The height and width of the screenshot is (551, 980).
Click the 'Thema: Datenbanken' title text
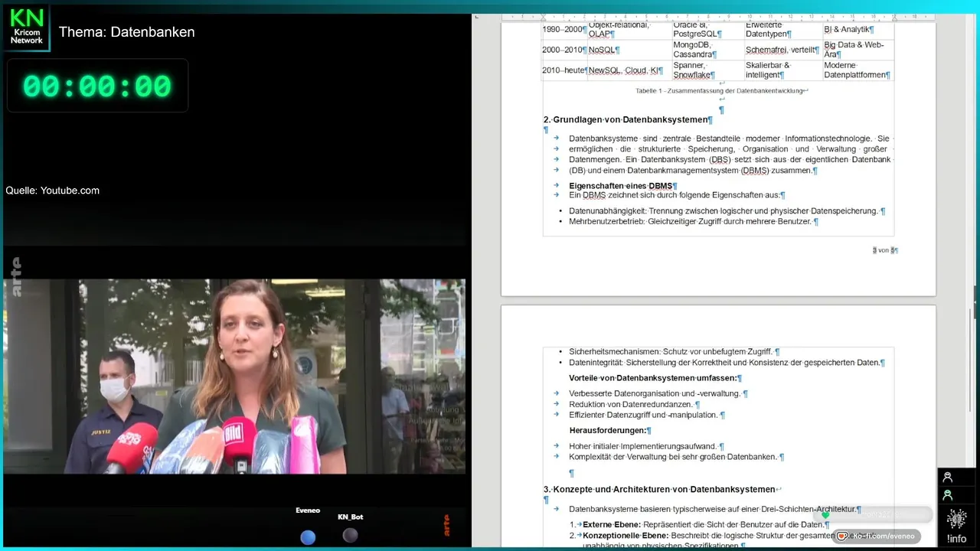click(x=127, y=32)
